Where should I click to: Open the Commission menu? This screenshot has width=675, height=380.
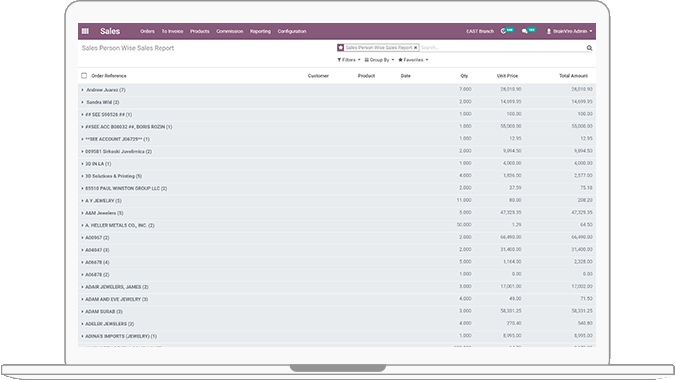229,31
